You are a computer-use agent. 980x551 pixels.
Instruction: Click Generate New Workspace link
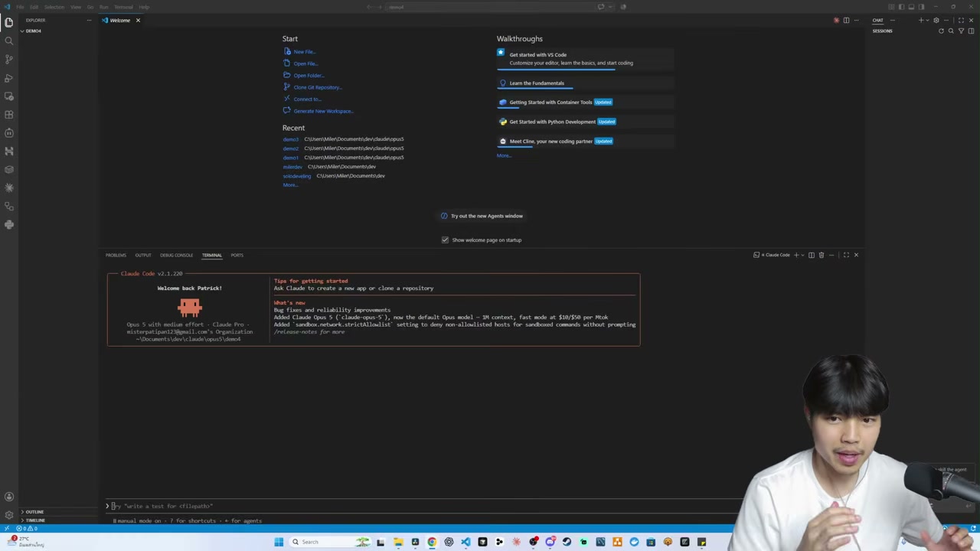323,111
